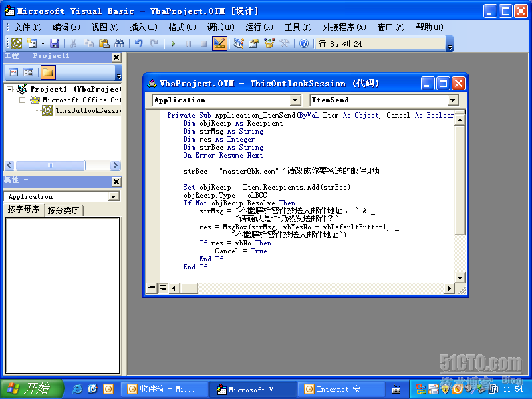Screen dimensions: 532x399
Task: Toggle Full Module View button in code window
Action: click(163, 288)
